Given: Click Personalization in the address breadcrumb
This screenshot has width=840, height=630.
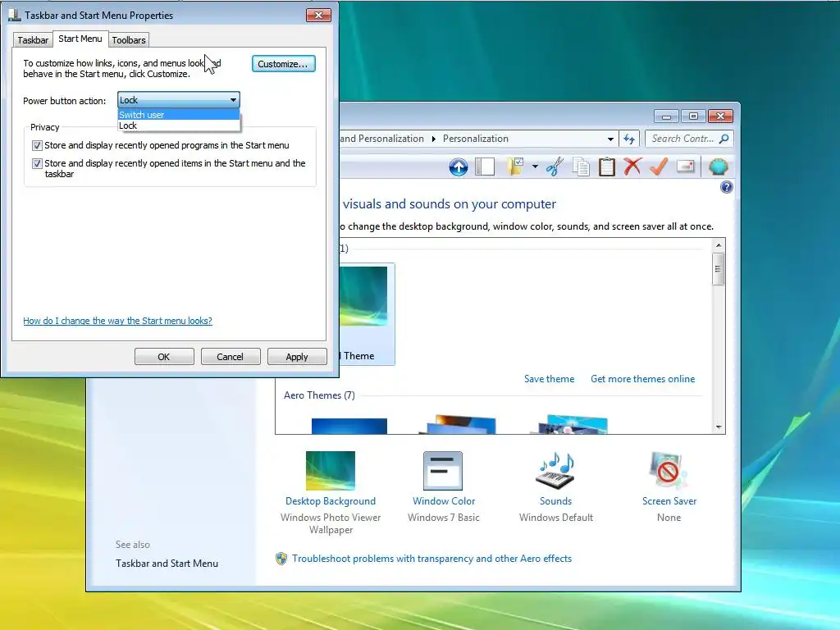Looking at the screenshot, I should [475, 139].
